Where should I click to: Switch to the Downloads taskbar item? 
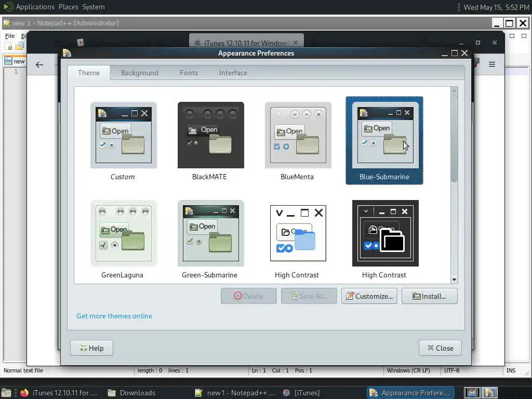click(x=131, y=393)
